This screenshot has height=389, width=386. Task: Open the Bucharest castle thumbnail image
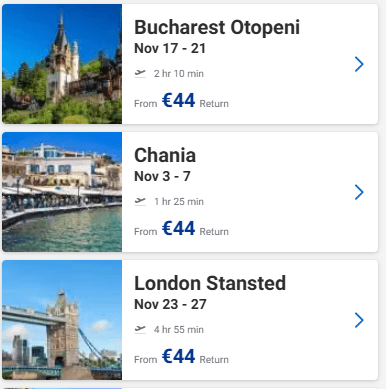[62, 64]
